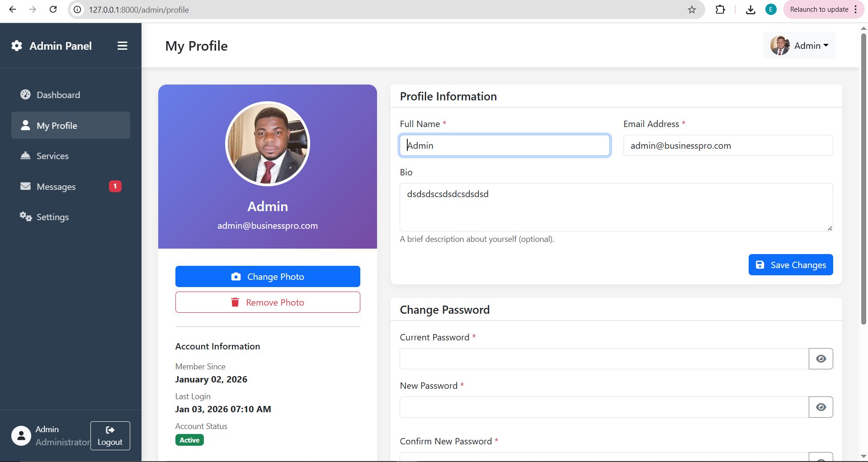Go to Services in sidebar
868x462 pixels.
pos(52,156)
